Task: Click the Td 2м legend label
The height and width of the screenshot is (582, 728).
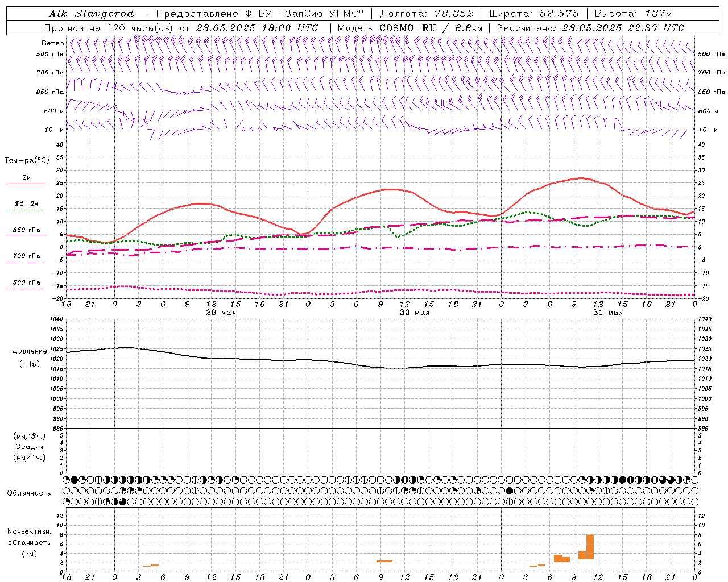Action: pyautogui.click(x=27, y=203)
